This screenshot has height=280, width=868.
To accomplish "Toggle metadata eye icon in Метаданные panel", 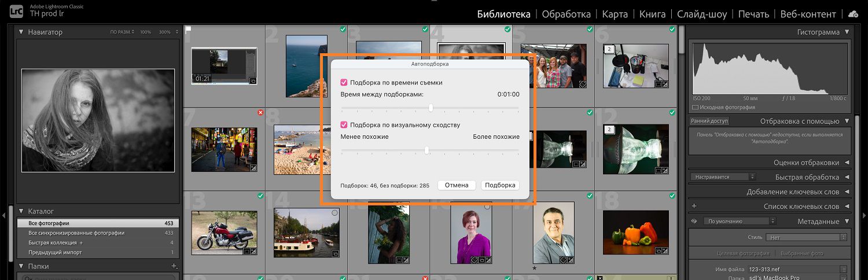I will (x=694, y=221).
